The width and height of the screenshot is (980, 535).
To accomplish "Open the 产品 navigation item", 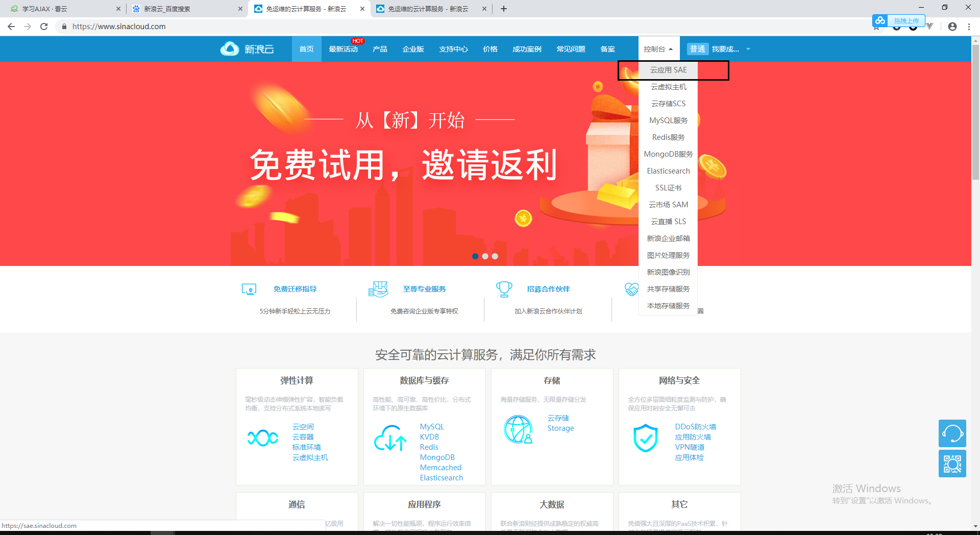I will (380, 49).
